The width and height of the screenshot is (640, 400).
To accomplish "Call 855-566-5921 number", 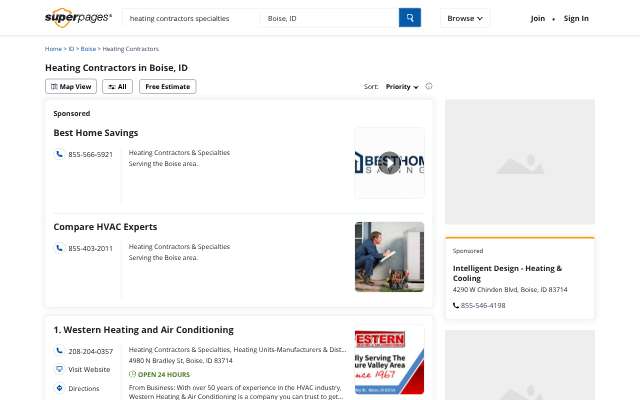I will point(91,154).
